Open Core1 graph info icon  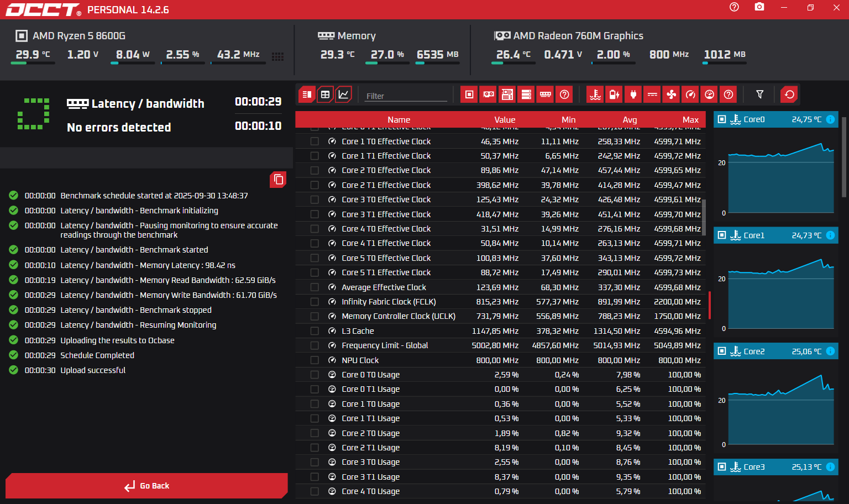pyautogui.click(x=830, y=235)
